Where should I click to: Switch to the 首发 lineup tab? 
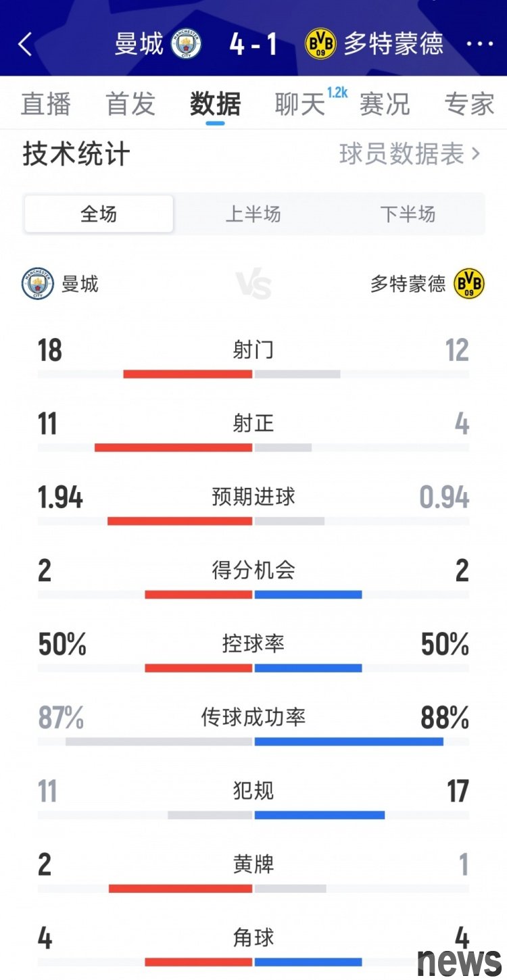[130, 105]
